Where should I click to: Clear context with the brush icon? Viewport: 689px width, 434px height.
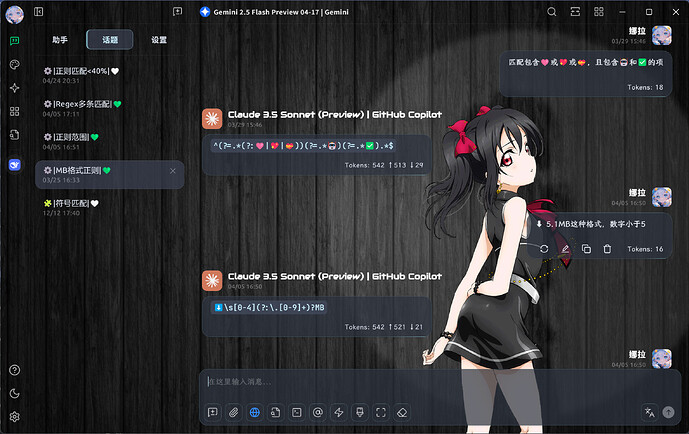pos(360,412)
